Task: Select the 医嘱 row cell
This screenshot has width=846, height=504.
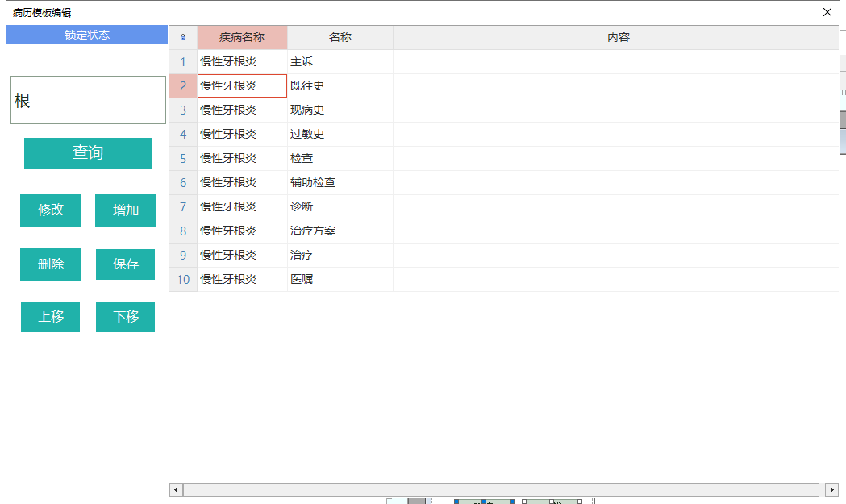Action: pyautogui.click(x=302, y=280)
